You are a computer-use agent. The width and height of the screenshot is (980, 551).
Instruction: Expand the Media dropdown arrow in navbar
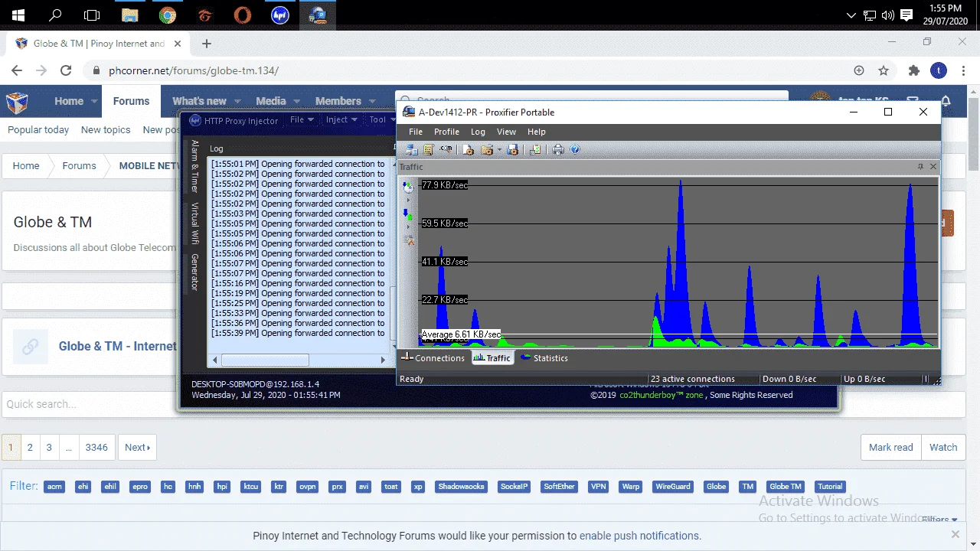click(296, 101)
